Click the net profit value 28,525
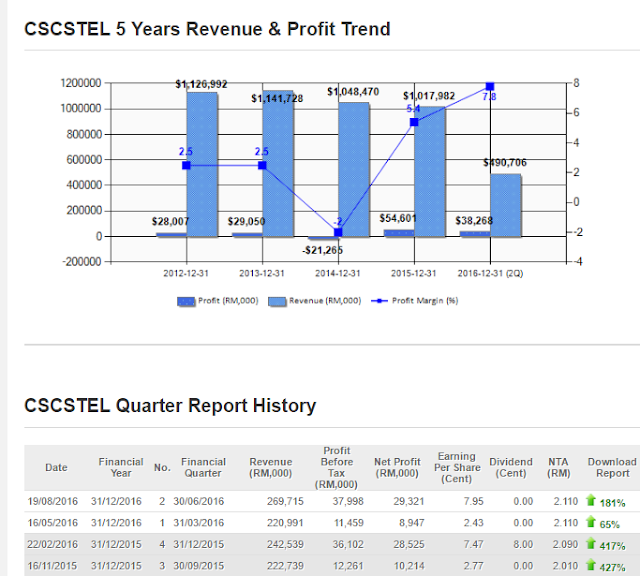 [x=409, y=545]
